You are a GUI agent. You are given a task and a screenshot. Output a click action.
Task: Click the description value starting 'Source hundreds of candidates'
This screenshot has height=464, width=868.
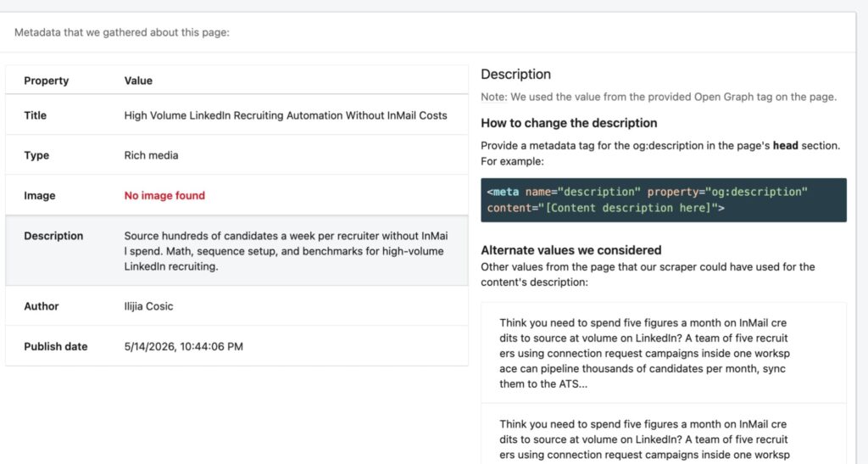point(286,251)
